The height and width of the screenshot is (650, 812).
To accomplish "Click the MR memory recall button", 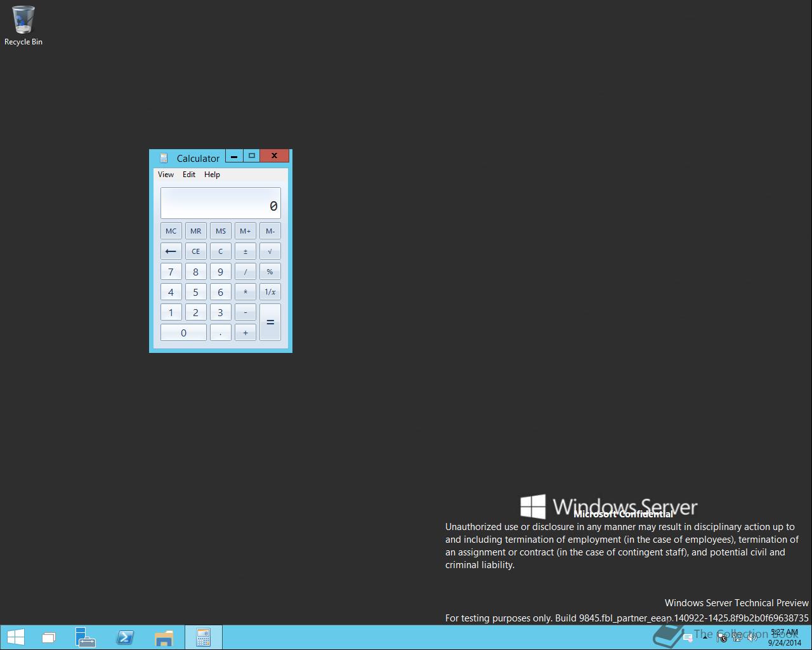I will click(x=195, y=231).
